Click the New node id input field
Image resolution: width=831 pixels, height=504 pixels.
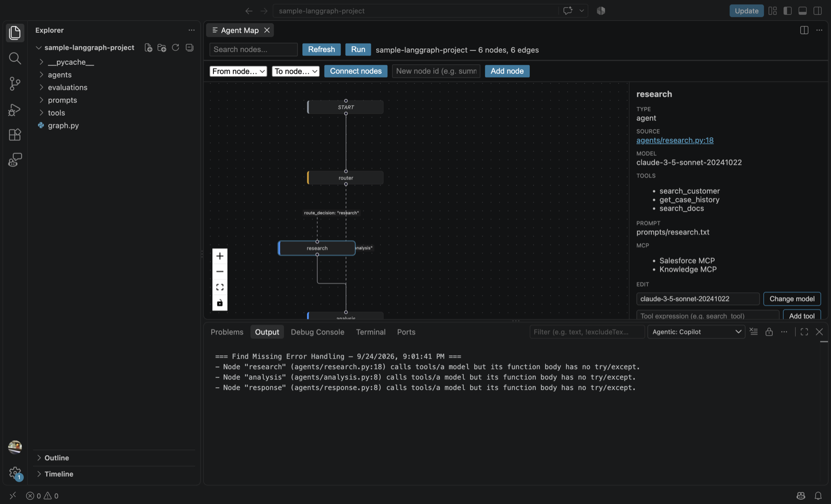coord(436,71)
